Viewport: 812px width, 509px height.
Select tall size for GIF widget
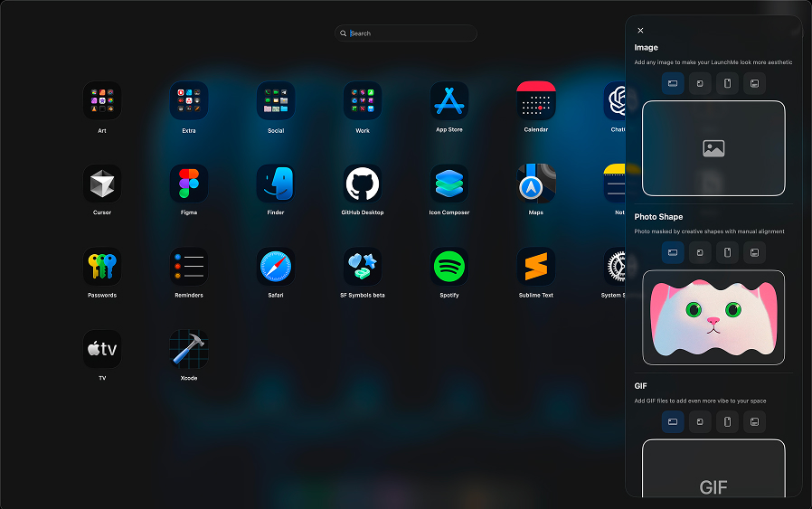(727, 422)
